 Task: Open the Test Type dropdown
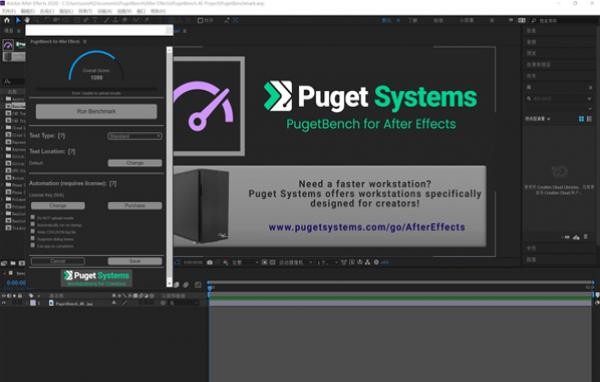click(x=135, y=136)
